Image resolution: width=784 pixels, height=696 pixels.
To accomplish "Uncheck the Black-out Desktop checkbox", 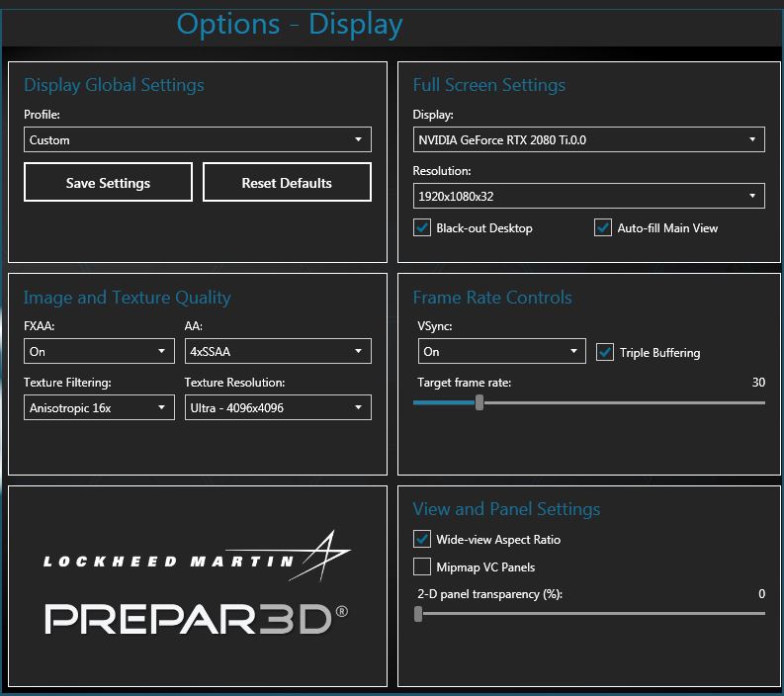I will (x=422, y=228).
